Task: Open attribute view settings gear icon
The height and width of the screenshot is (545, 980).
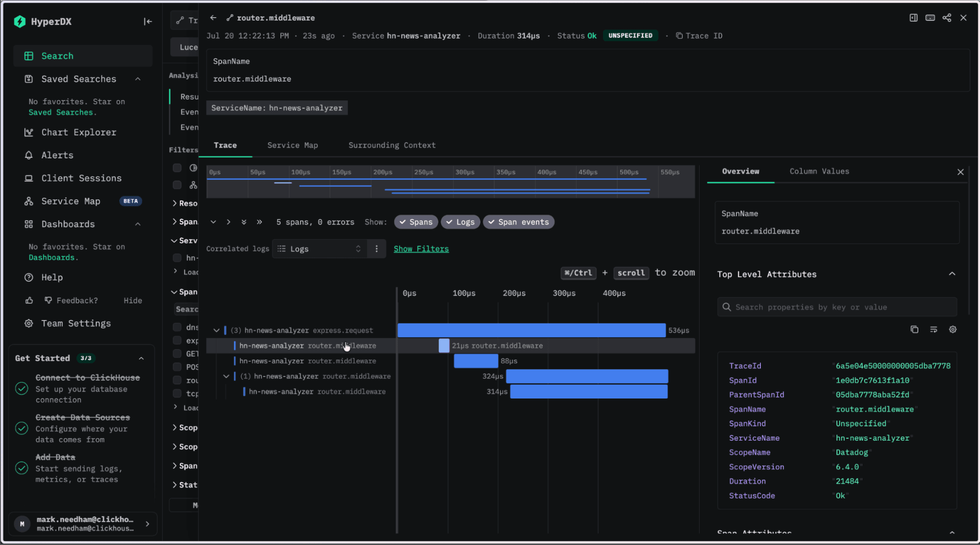Action: [953, 329]
